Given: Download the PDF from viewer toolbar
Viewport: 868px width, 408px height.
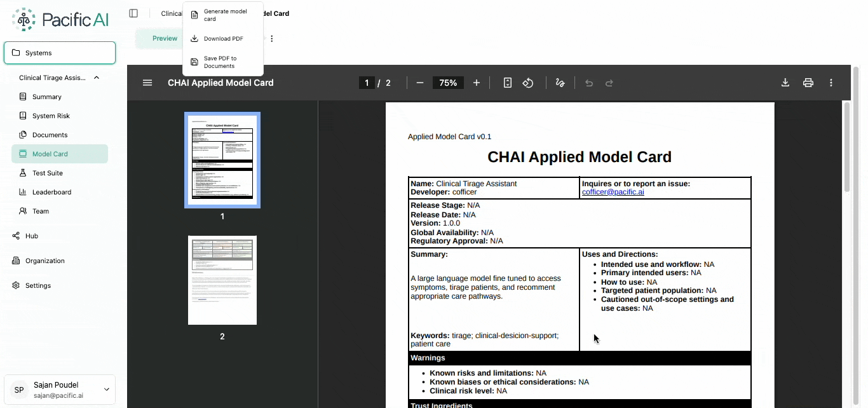Looking at the screenshot, I should pyautogui.click(x=785, y=83).
